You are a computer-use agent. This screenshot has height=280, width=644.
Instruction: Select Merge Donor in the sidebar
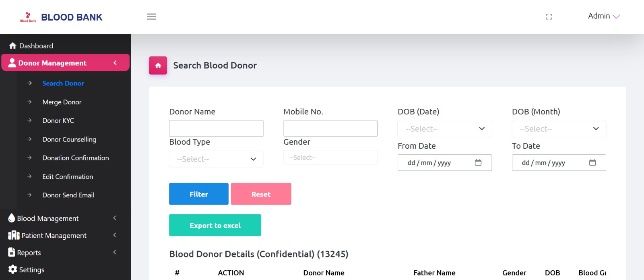point(62,102)
